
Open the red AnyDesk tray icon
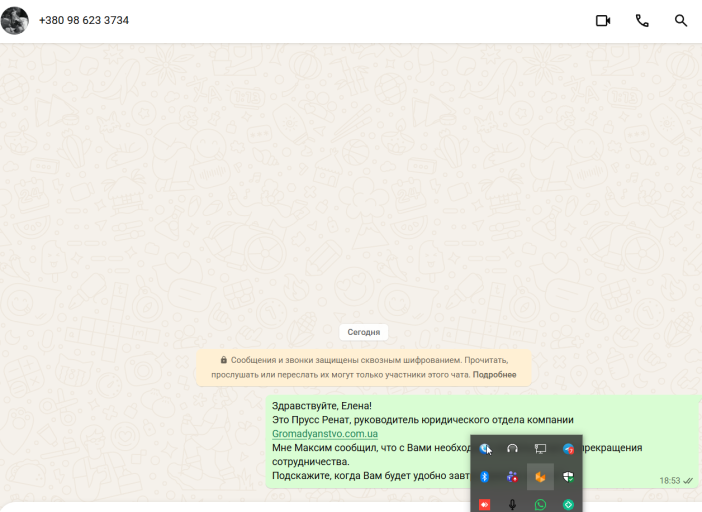(x=484, y=505)
